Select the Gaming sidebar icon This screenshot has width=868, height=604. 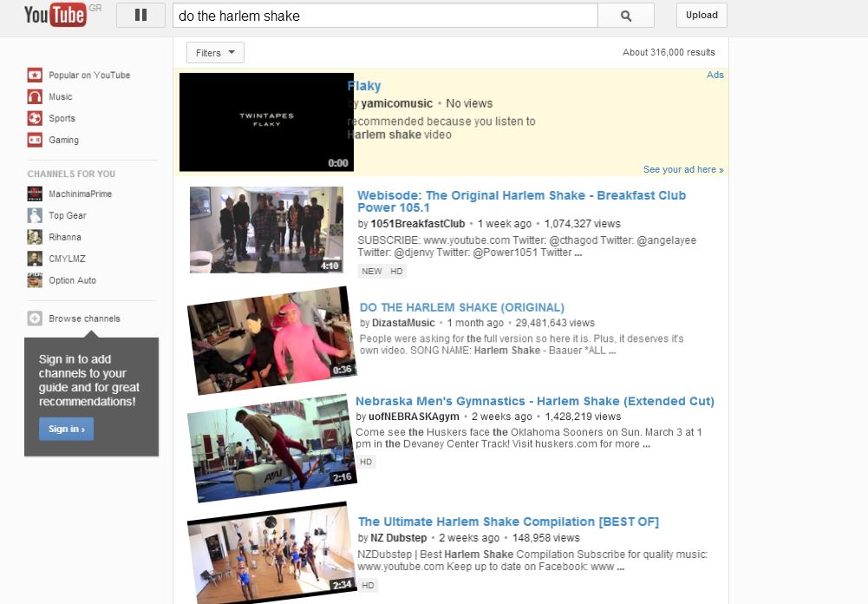pos(35,140)
